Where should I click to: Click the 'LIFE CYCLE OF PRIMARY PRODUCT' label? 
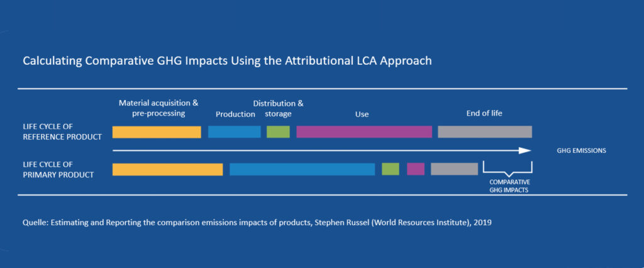(58, 169)
